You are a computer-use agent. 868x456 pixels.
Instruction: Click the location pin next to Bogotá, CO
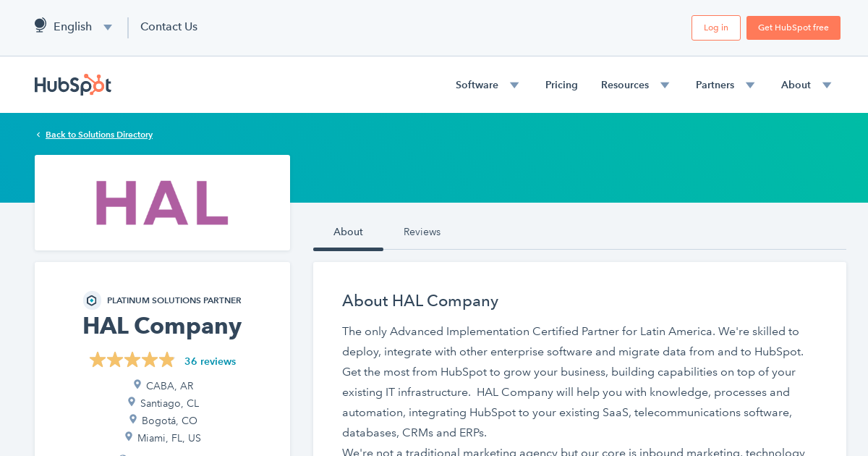click(133, 418)
